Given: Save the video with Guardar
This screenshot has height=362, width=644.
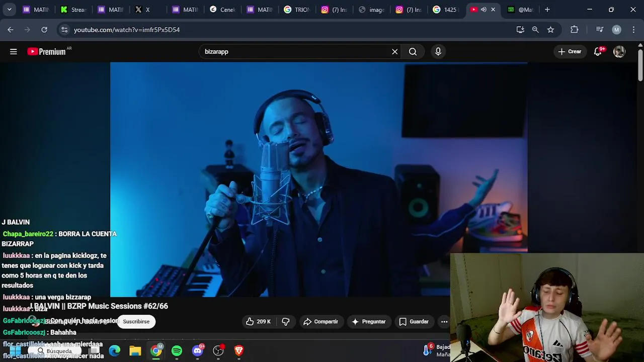Looking at the screenshot, I should tap(414, 321).
